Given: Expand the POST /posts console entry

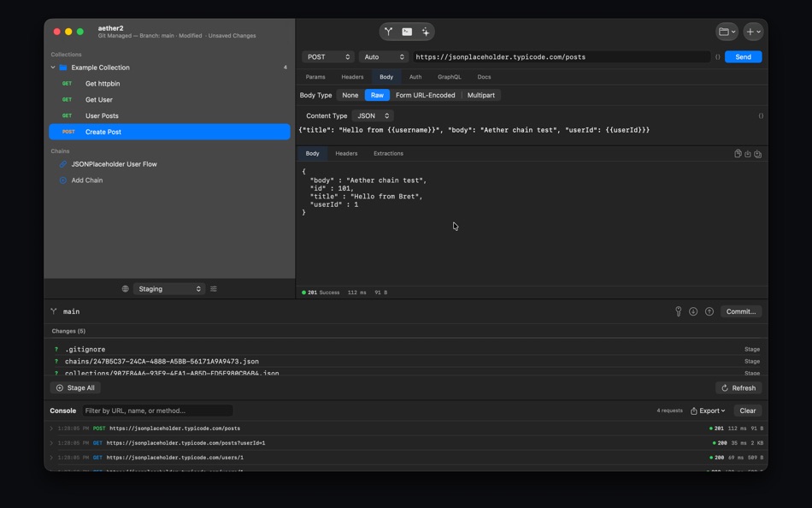Looking at the screenshot, I should point(51,428).
